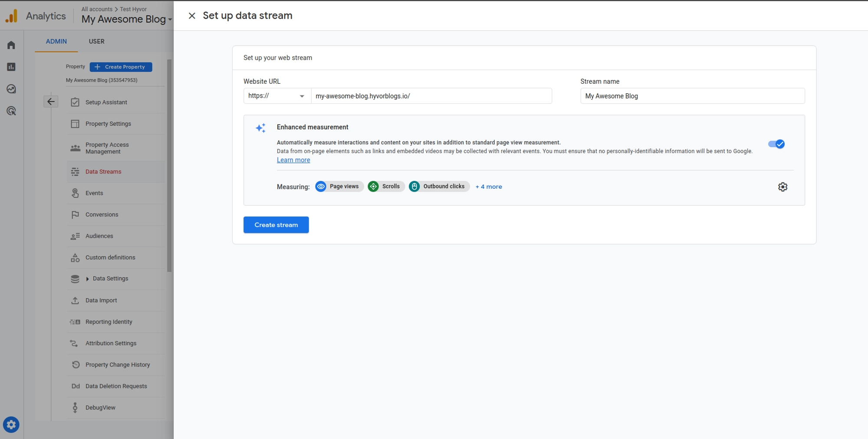868x439 pixels.
Task: Click the Property Change History clock icon
Action: click(76, 365)
